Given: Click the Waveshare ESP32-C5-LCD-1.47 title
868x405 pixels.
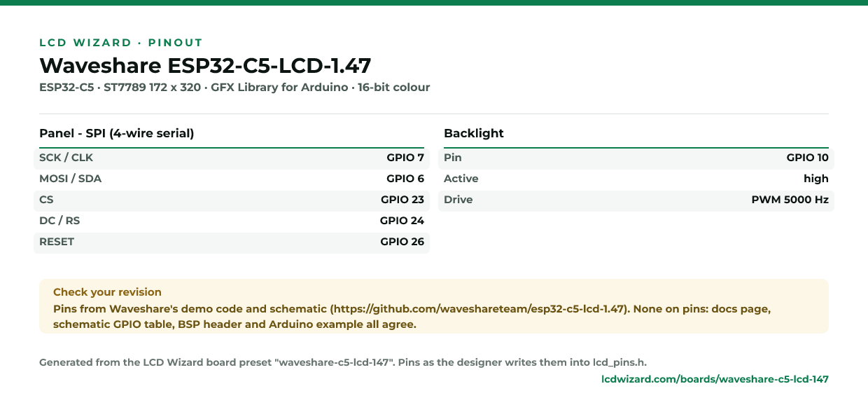Looking at the screenshot, I should coord(205,65).
